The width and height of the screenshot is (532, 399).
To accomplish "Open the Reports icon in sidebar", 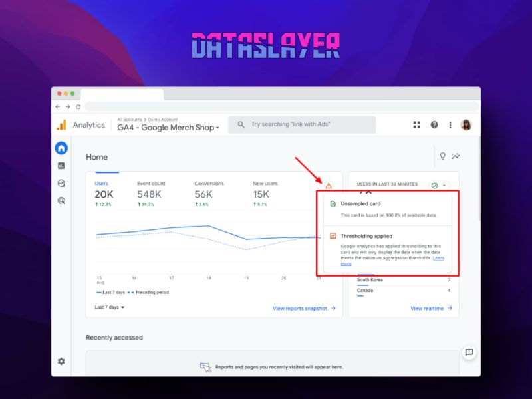I will click(x=61, y=166).
